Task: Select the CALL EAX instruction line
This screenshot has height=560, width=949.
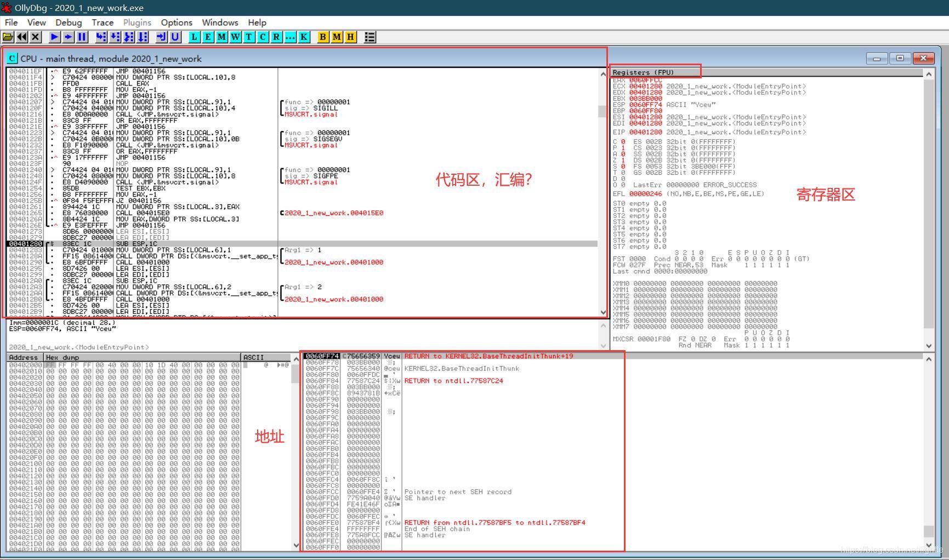Action: [302, 83]
